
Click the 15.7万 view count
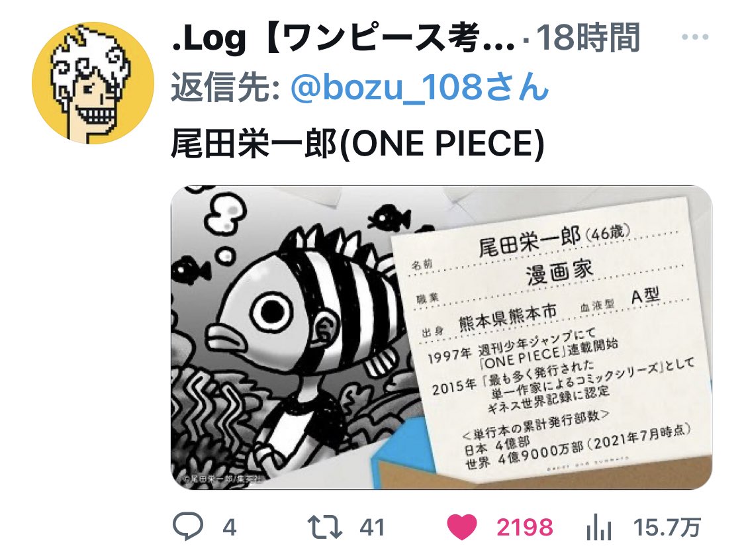coord(667,528)
